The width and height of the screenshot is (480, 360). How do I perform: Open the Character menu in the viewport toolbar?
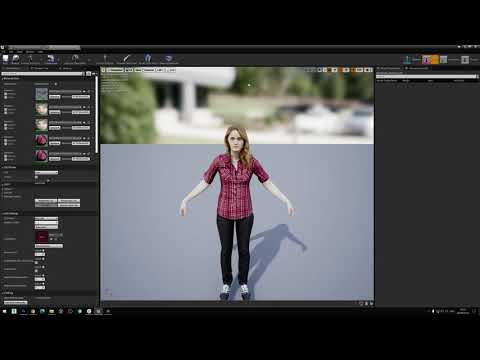coord(149,70)
